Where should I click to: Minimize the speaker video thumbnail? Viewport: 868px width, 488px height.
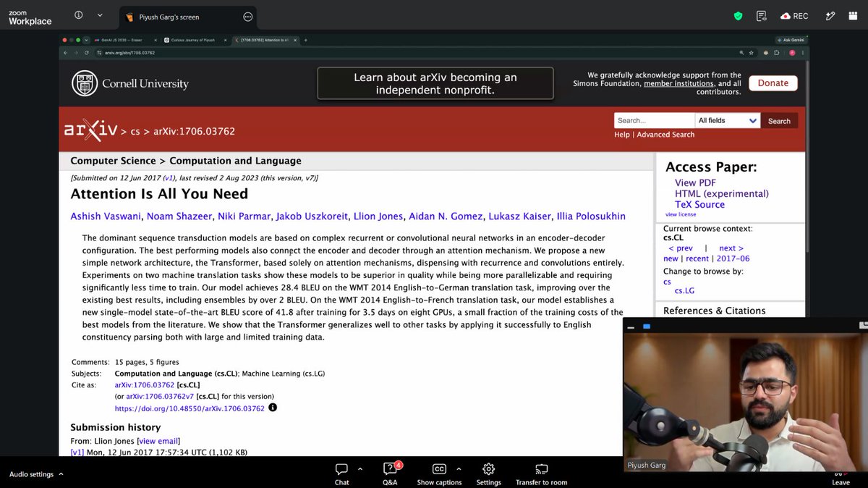pyautogui.click(x=631, y=327)
